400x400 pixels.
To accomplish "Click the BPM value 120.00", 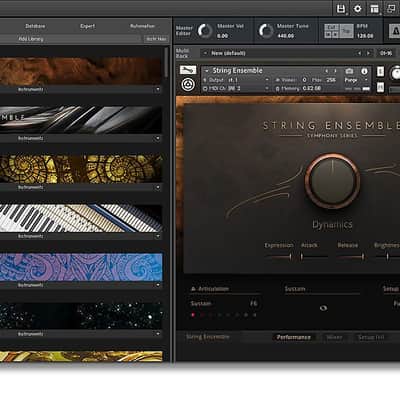I will pyautogui.click(x=365, y=36).
